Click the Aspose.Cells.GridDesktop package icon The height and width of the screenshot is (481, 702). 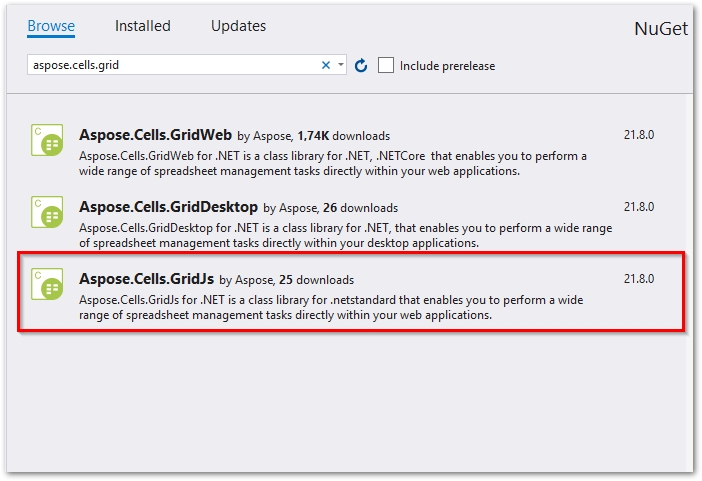47,213
